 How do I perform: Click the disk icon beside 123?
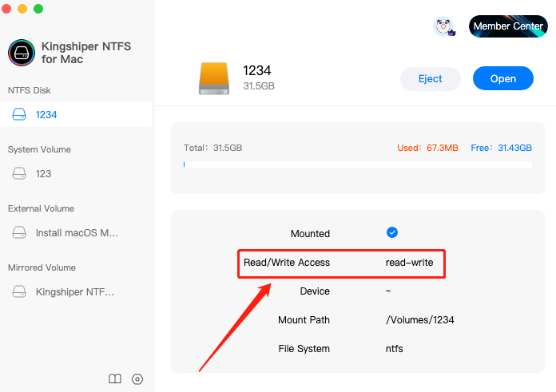pos(19,174)
